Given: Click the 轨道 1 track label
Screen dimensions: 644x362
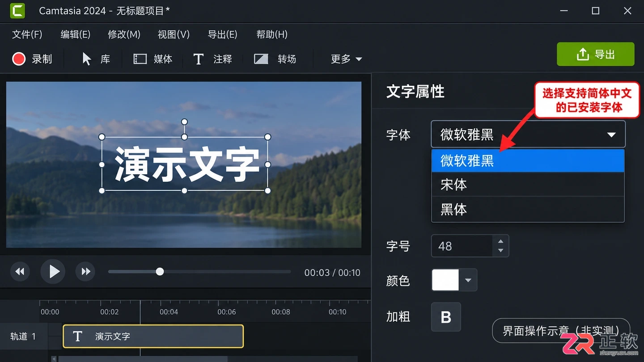Looking at the screenshot, I should (x=23, y=336).
